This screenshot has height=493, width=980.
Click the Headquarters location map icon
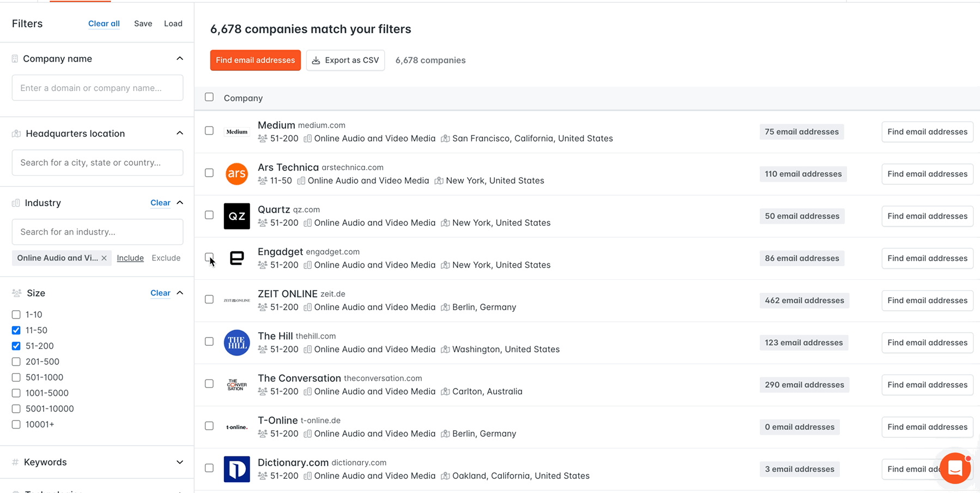pyautogui.click(x=16, y=134)
